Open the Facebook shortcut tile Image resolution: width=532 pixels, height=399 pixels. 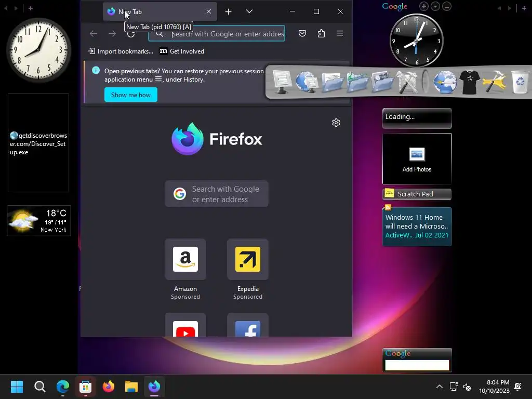(x=248, y=325)
